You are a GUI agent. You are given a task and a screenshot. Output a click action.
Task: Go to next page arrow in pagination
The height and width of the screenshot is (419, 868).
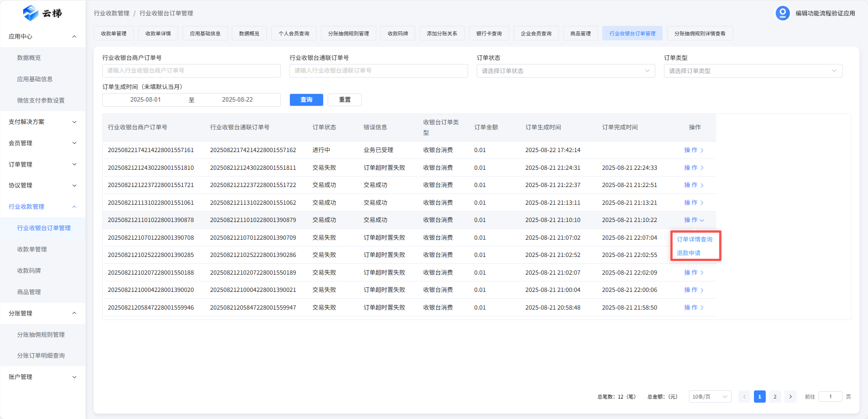[790, 397]
